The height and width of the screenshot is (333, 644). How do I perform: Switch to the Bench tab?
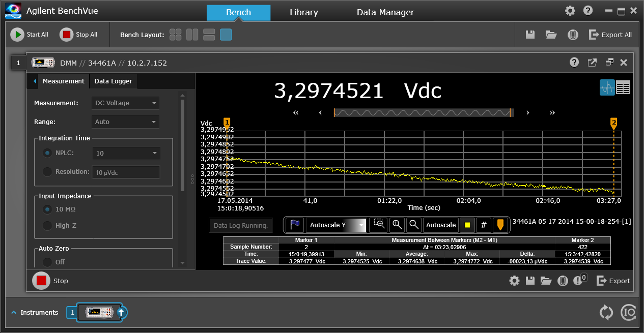coord(238,13)
